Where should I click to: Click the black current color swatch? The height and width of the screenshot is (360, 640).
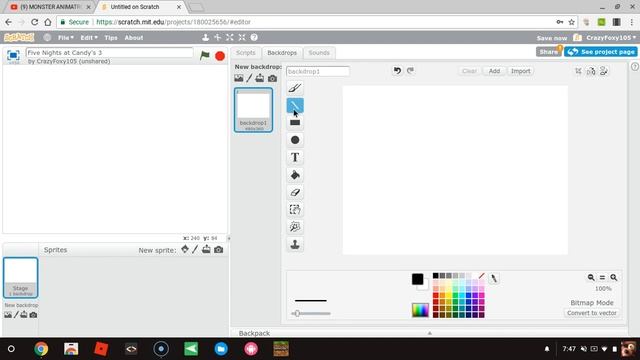click(417, 279)
